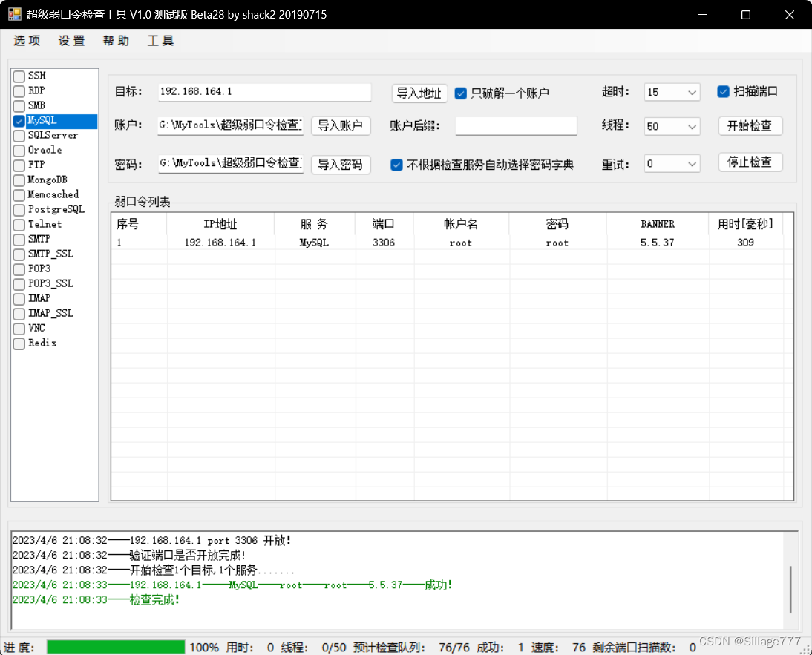
Task: Check the POP3_SSL service checkbox
Action: 19,284
